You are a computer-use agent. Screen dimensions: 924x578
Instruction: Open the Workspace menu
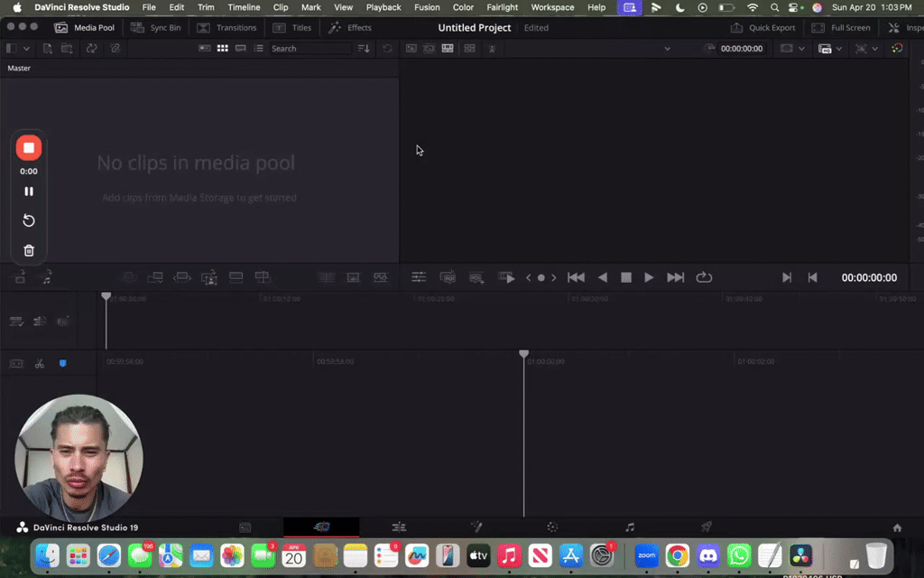tap(552, 7)
